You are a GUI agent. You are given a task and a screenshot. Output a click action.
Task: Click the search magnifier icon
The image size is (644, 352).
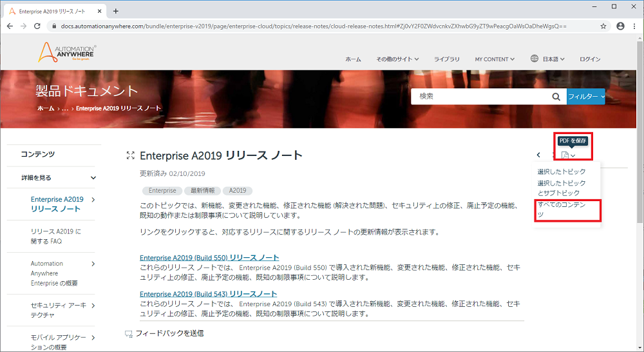pyautogui.click(x=556, y=97)
